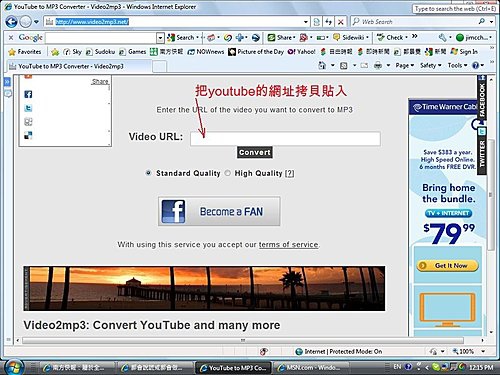Expand Print dropdown arrow

388,66
